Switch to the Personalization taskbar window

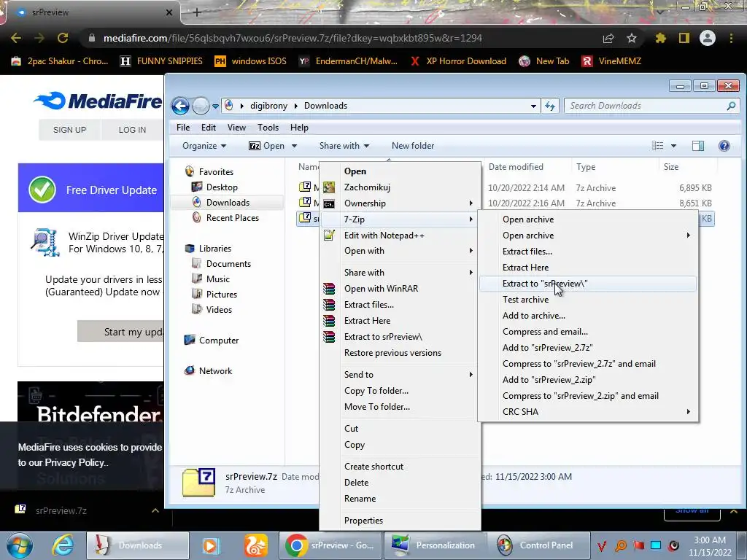(x=435, y=545)
